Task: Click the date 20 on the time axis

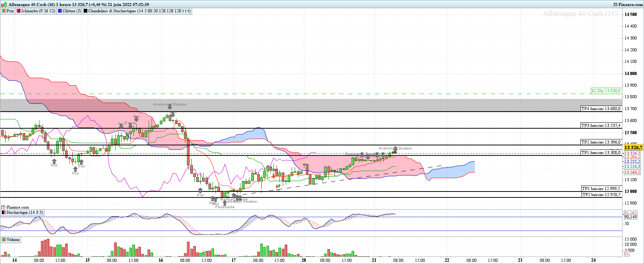Action: click(304, 260)
